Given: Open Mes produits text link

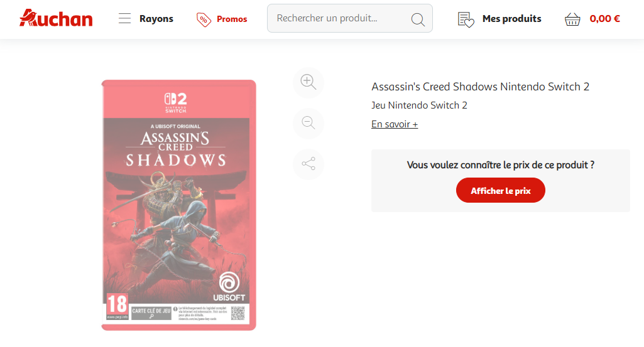Looking at the screenshot, I should 512,19.
